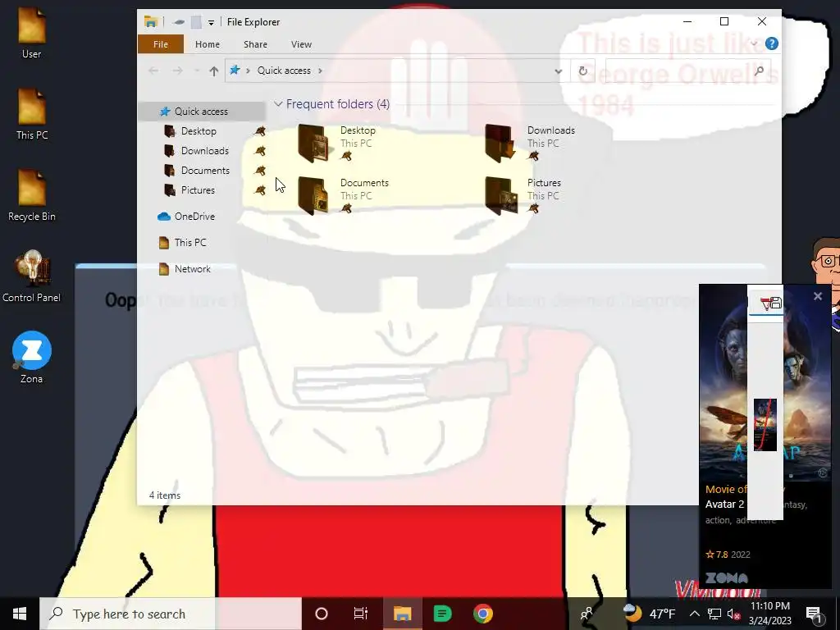Viewport: 840px width, 630px height.
Task: Click File Explorer icon in the taskbar
Action: 402,614
